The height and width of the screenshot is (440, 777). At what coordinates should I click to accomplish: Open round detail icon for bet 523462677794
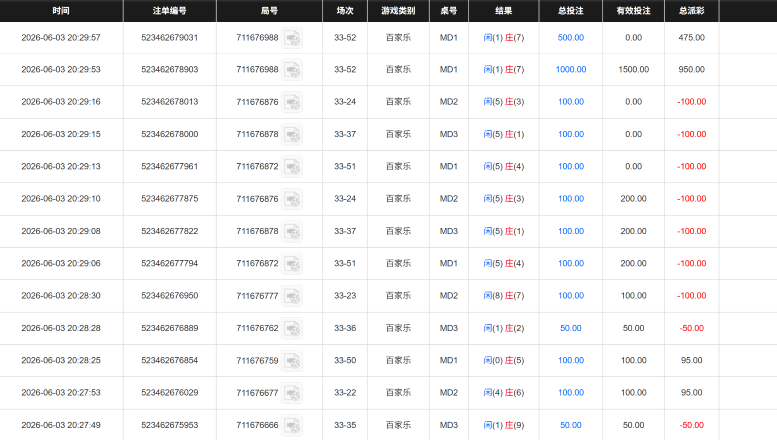[x=292, y=264]
